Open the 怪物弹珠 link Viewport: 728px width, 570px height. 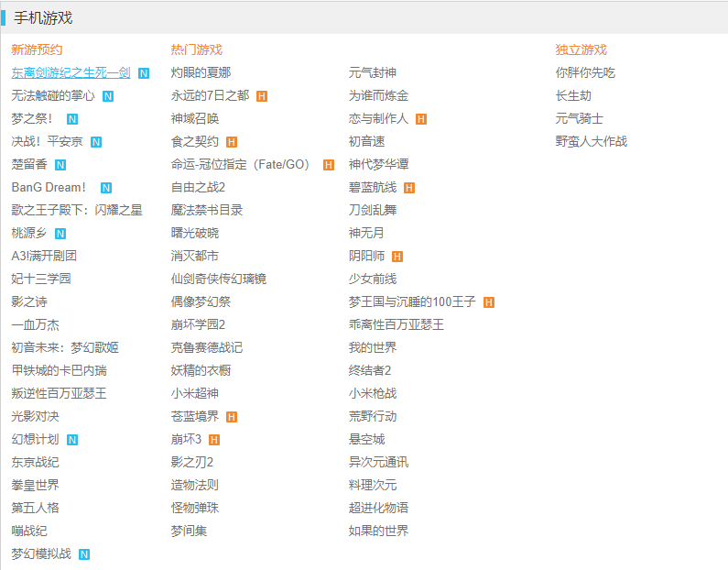(x=194, y=509)
